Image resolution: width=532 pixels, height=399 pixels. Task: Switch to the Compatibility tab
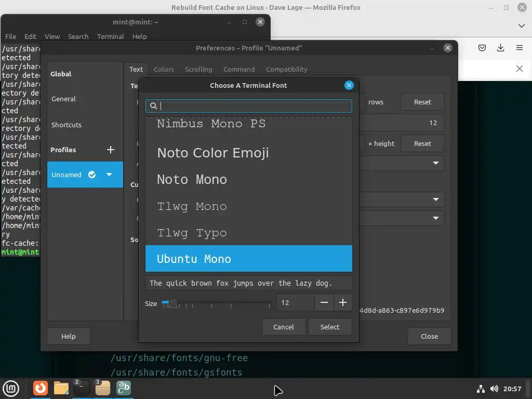coord(287,69)
